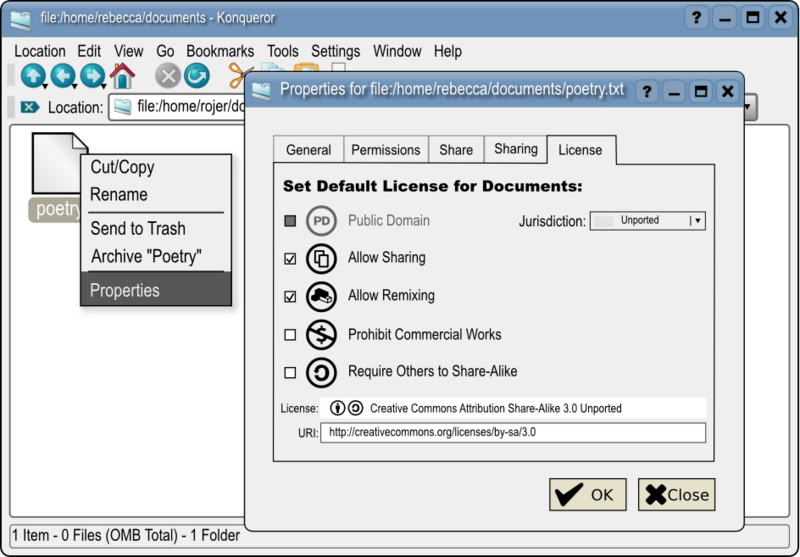Open the Bookmarks menu
The height and width of the screenshot is (557, 800).
[x=220, y=52]
